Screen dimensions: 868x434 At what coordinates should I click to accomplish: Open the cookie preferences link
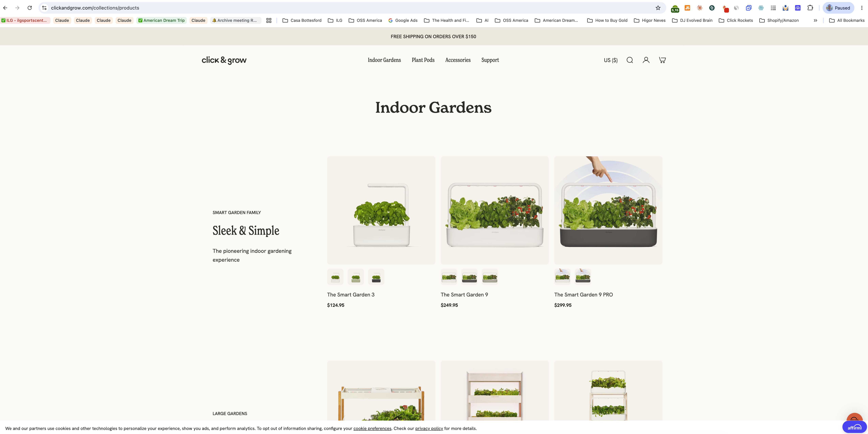coord(372,428)
